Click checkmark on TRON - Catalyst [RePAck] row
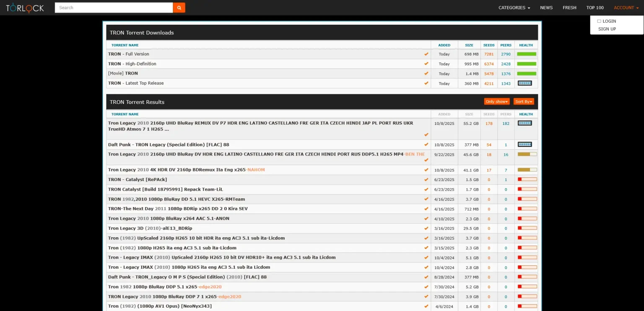 tap(426, 179)
